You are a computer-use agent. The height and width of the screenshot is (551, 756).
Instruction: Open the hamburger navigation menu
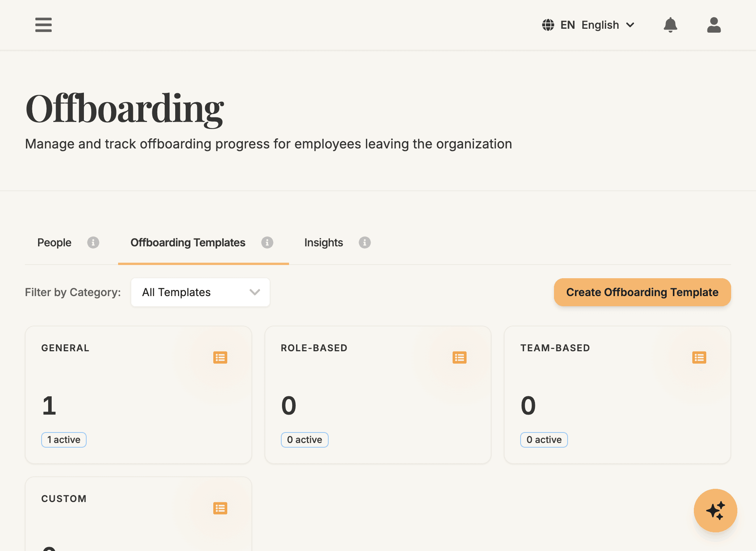tap(43, 25)
